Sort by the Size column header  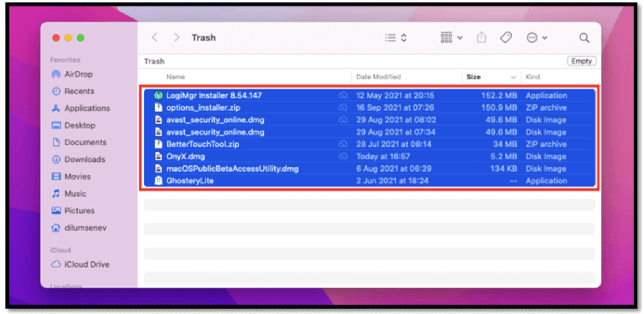point(473,77)
